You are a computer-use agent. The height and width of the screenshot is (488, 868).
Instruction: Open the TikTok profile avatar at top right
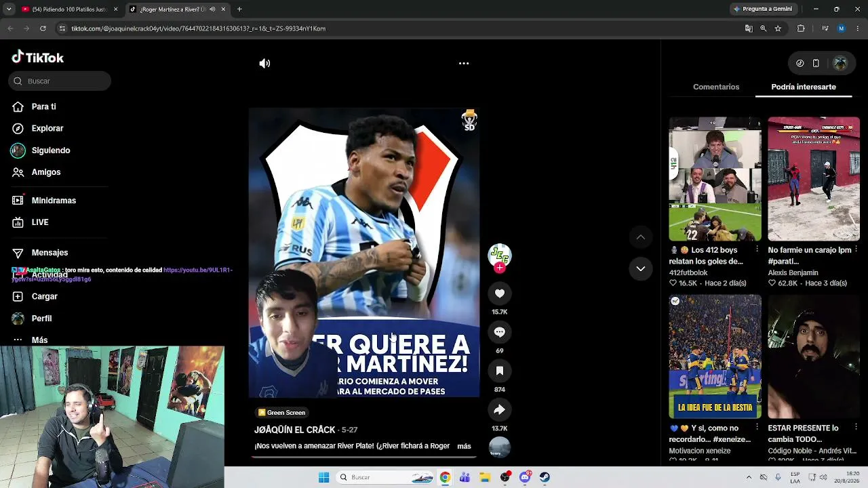840,63
